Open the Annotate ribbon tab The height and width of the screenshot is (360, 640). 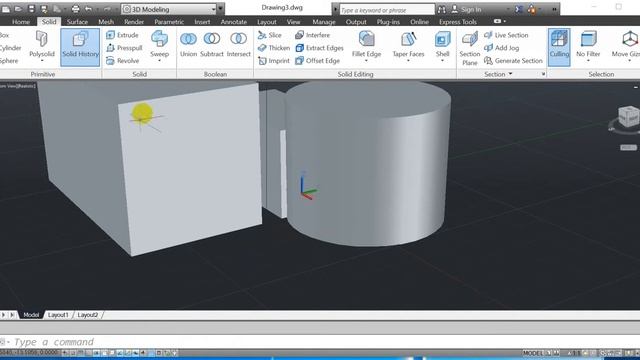tap(234, 22)
